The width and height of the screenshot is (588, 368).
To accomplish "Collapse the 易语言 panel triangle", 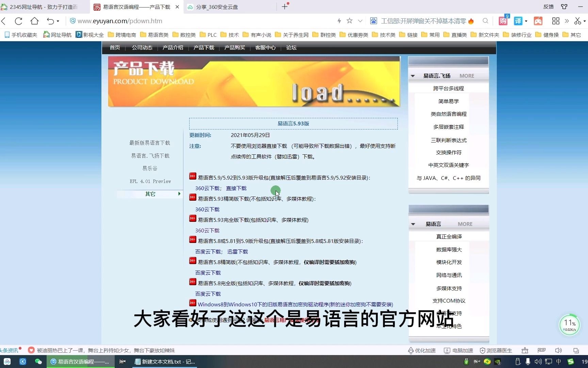I will [x=413, y=224].
